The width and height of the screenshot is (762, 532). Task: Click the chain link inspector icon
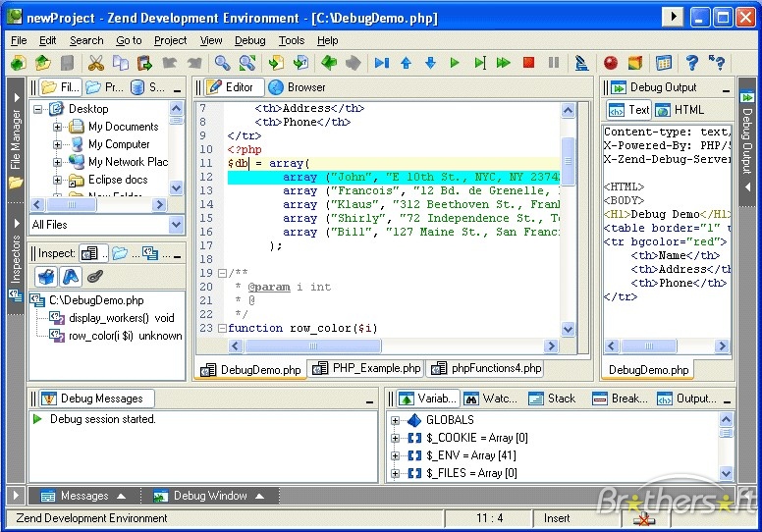tap(95, 277)
